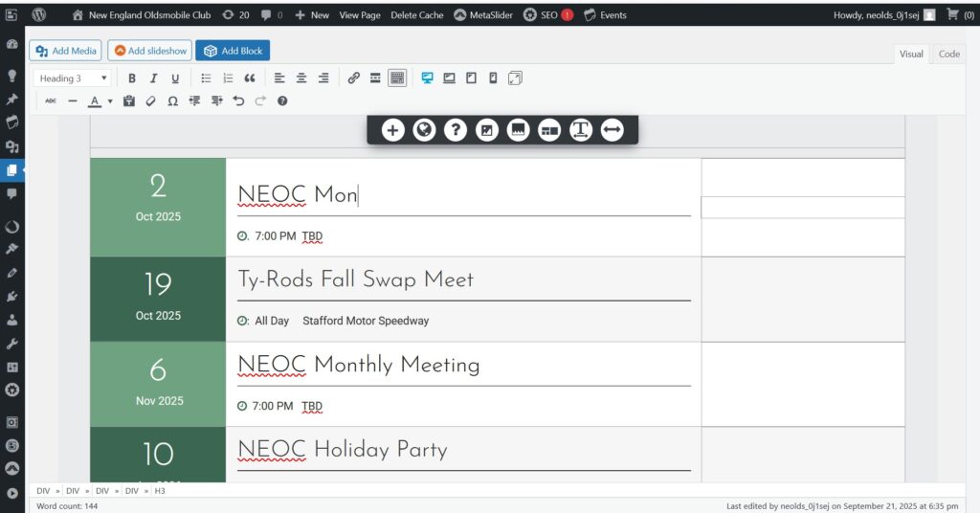Image resolution: width=980 pixels, height=513 pixels.
Task: Select the mobile phone preview icon
Action: coord(493,78)
